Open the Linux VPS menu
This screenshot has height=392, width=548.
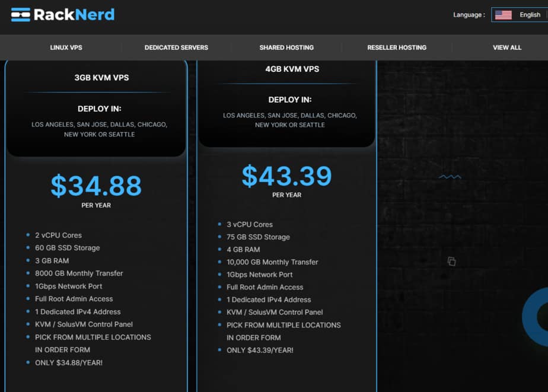click(x=66, y=47)
